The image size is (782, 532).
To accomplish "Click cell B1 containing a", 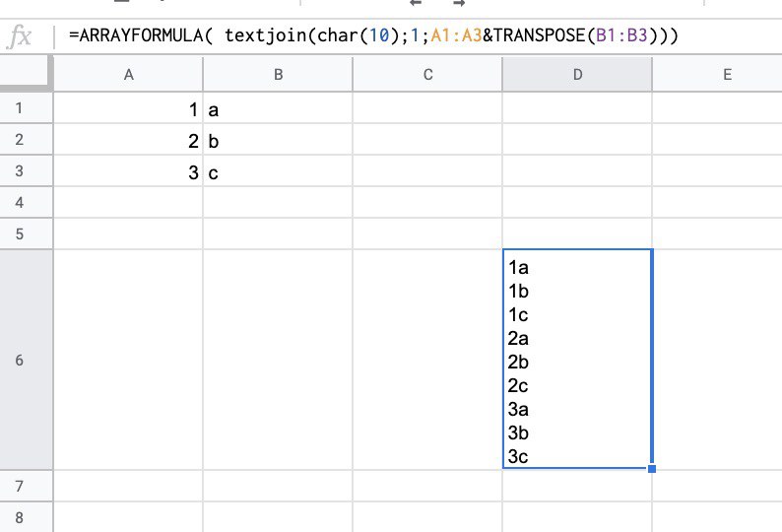I will pyautogui.click(x=278, y=107).
